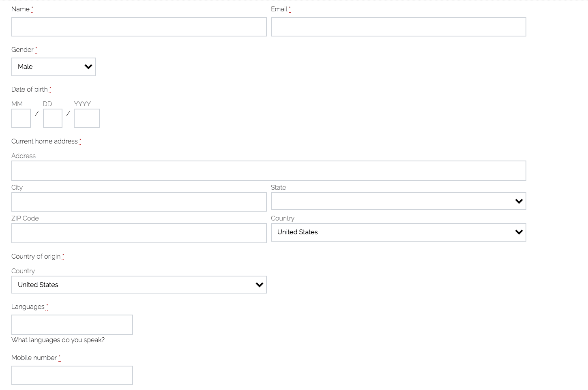Image resolution: width=588 pixels, height=390 pixels.
Task: Focus the Email input box
Action: pyautogui.click(x=399, y=27)
